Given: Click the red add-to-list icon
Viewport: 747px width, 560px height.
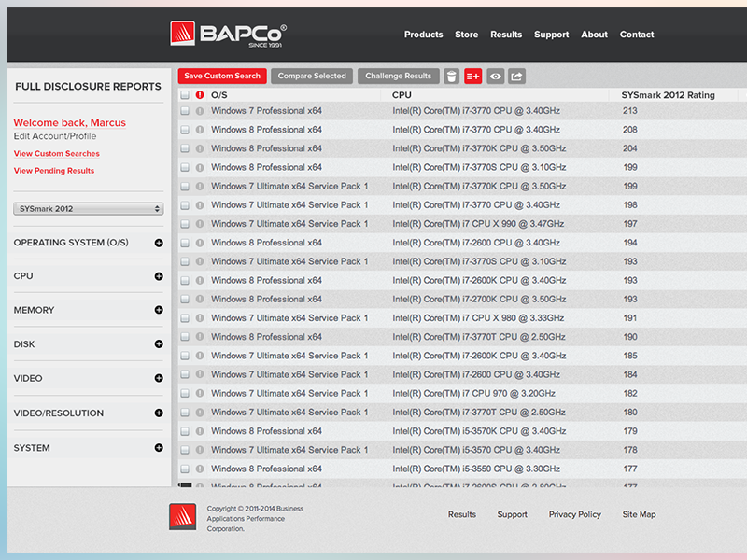Looking at the screenshot, I should coord(473,77).
